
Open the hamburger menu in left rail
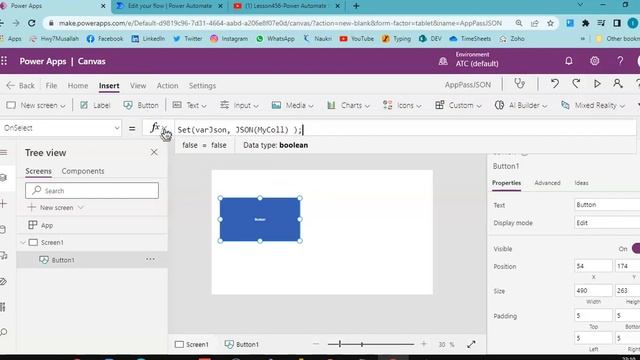click(4, 153)
